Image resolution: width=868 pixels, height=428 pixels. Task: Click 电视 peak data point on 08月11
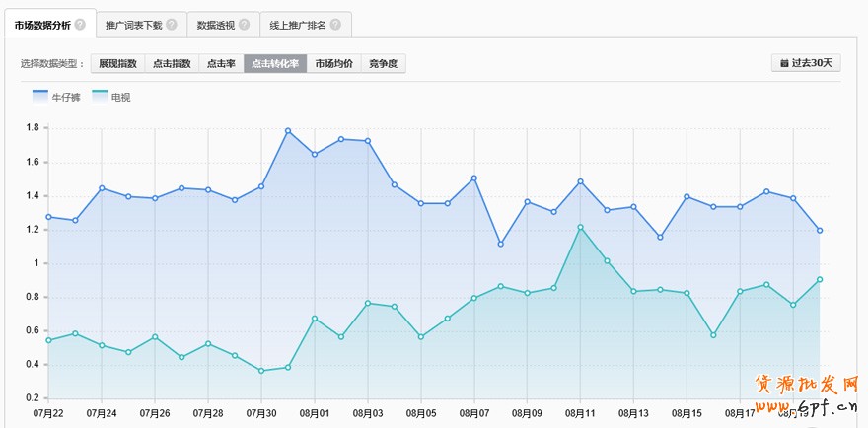[x=580, y=227]
